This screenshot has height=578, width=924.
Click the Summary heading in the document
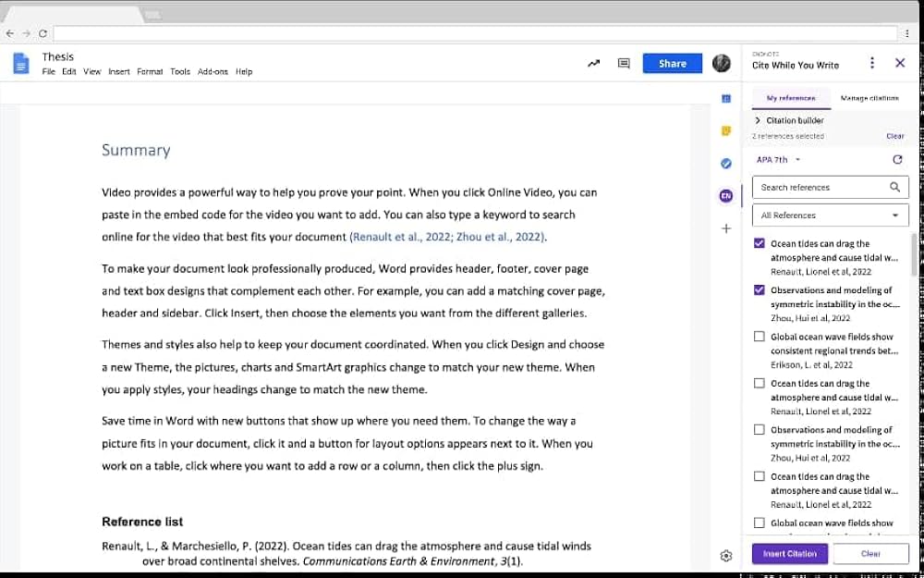(136, 150)
